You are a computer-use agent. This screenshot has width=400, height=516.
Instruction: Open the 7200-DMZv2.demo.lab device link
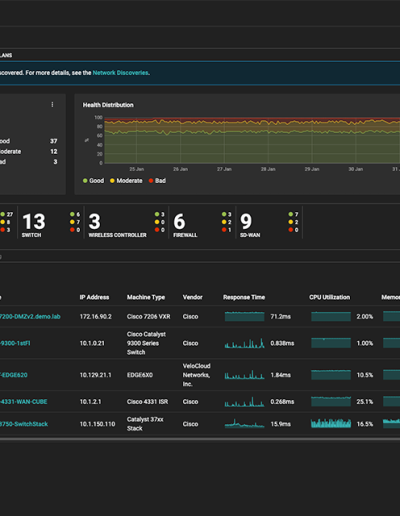(30, 317)
